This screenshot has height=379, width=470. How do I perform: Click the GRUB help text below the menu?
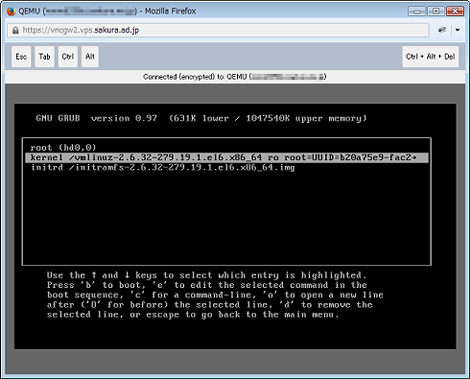[215, 295]
